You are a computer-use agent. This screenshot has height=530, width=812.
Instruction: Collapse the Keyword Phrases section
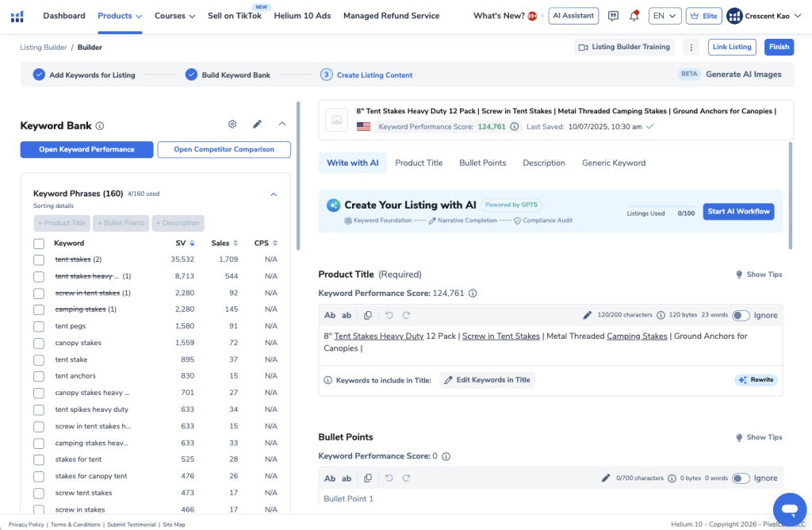[x=274, y=194]
